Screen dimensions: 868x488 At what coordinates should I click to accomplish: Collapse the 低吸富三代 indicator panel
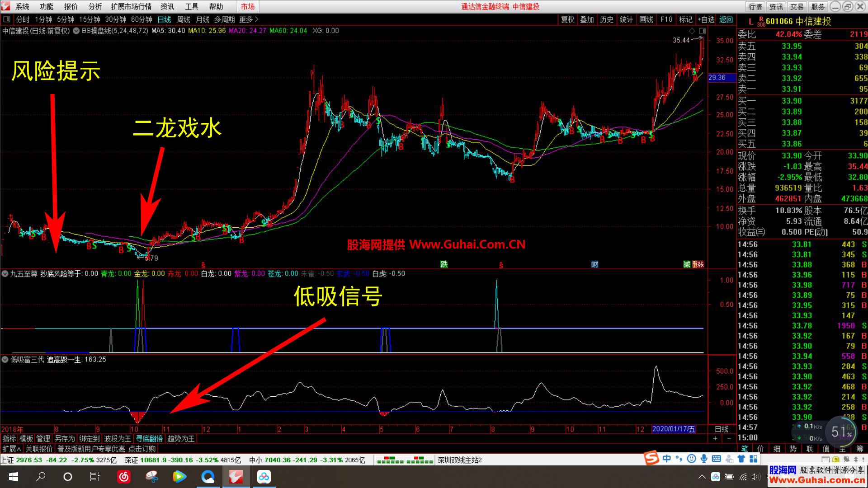click(x=5, y=359)
